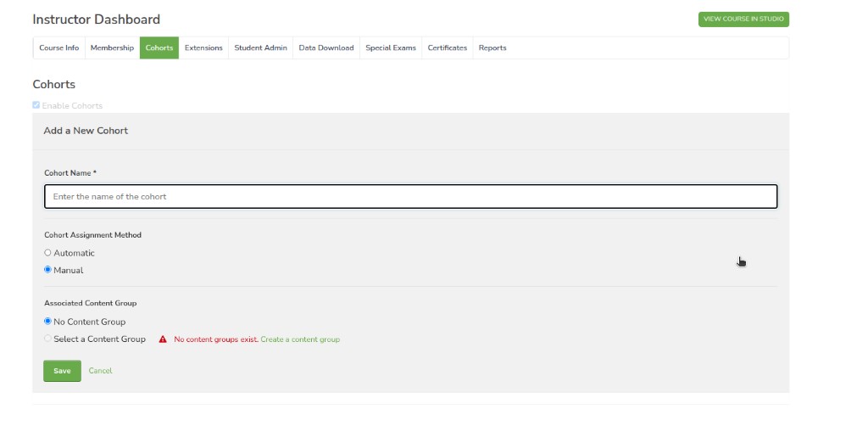The width and height of the screenshot is (868, 426).
Task: Open the Data Download tab
Action: coord(326,48)
